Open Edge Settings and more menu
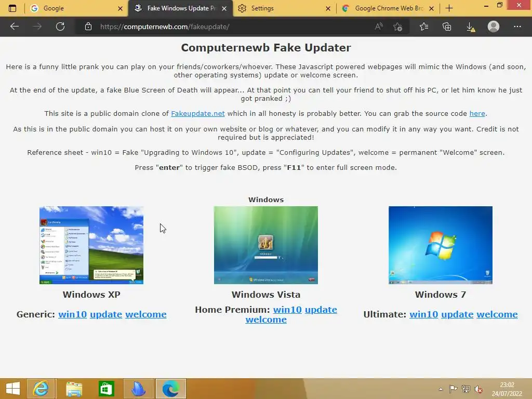Image resolution: width=532 pixels, height=399 pixels. point(517,26)
